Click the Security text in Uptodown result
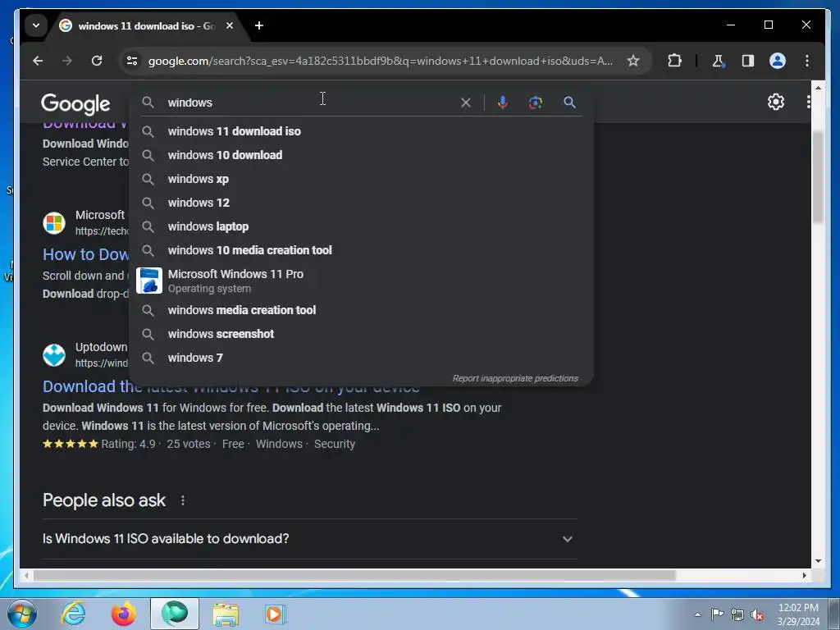This screenshot has width=840, height=630. [335, 444]
